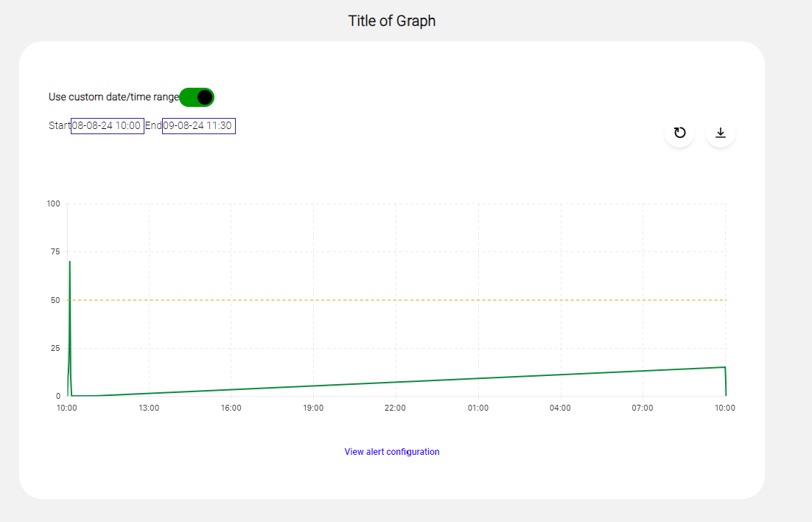The height and width of the screenshot is (522, 812).
Task: Click the 100 y-axis value label
Action: tap(53, 203)
